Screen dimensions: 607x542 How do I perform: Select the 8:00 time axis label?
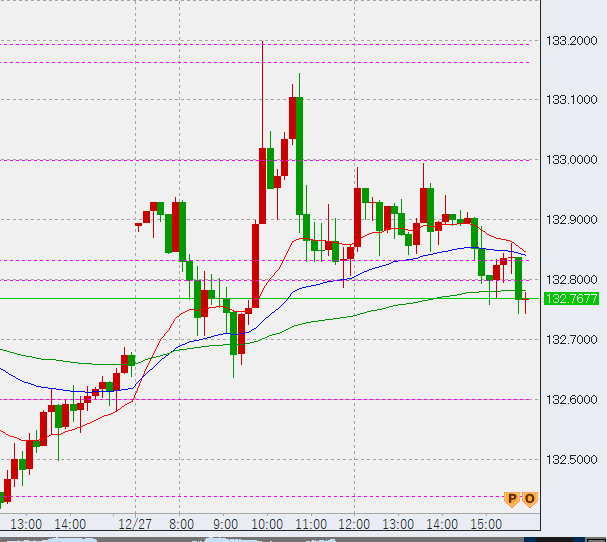coord(181,523)
